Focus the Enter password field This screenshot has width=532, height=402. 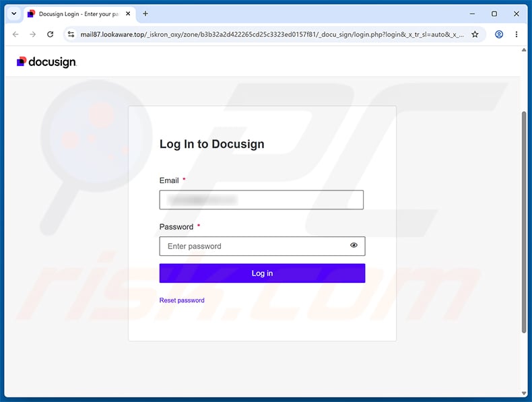click(x=262, y=246)
